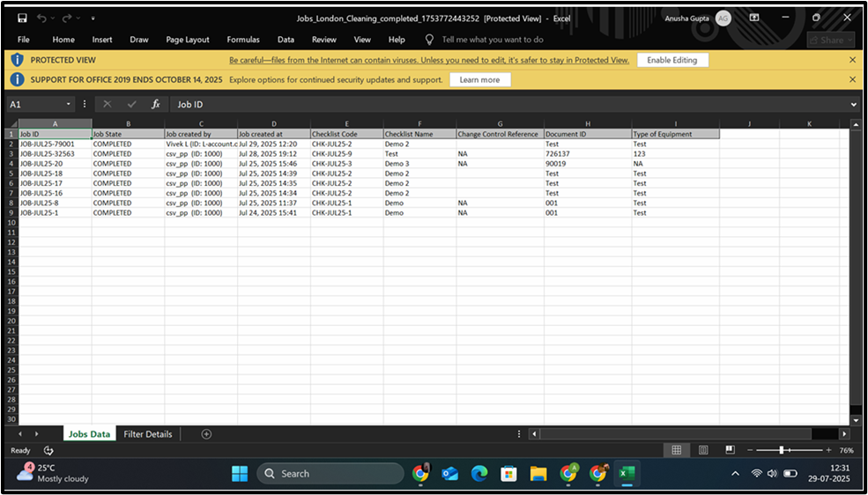Add a new sheet with plus icon
Image resolution: width=868 pixels, height=495 pixels.
[206, 434]
